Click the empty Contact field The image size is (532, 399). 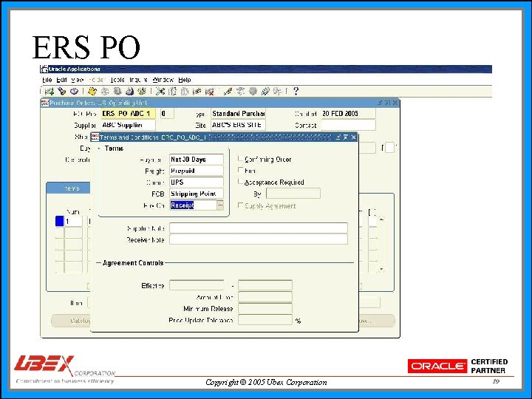pos(348,125)
